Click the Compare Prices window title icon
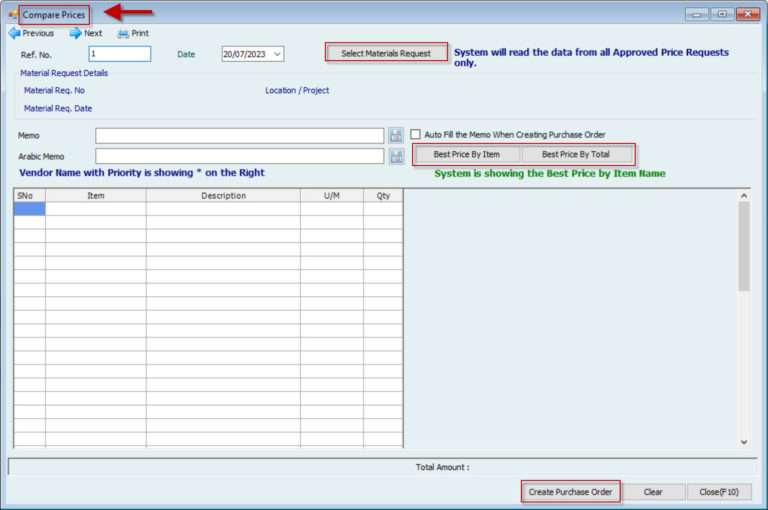The image size is (768, 510). (x=13, y=15)
